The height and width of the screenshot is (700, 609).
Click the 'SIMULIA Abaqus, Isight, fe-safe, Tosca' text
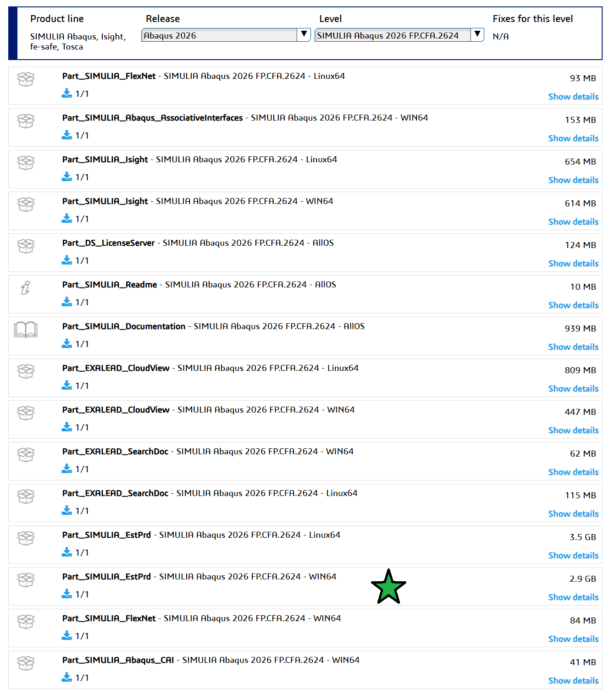pyautogui.click(x=78, y=41)
